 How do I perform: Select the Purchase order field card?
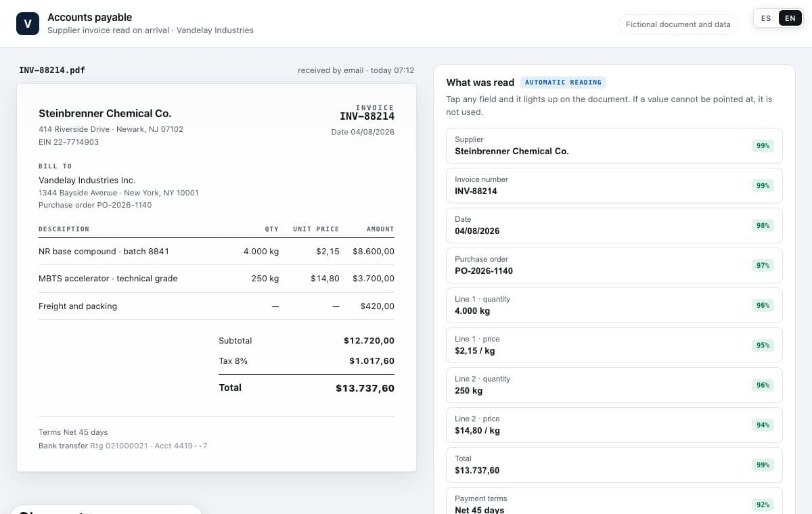coord(614,265)
